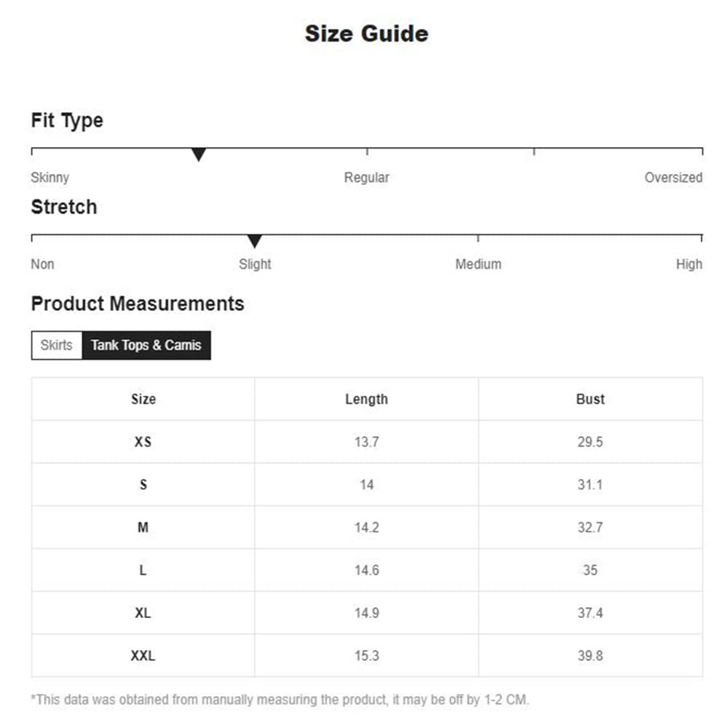Image resolution: width=728 pixels, height=728 pixels.
Task: Click the Non stretch label
Action: pyautogui.click(x=42, y=264)
